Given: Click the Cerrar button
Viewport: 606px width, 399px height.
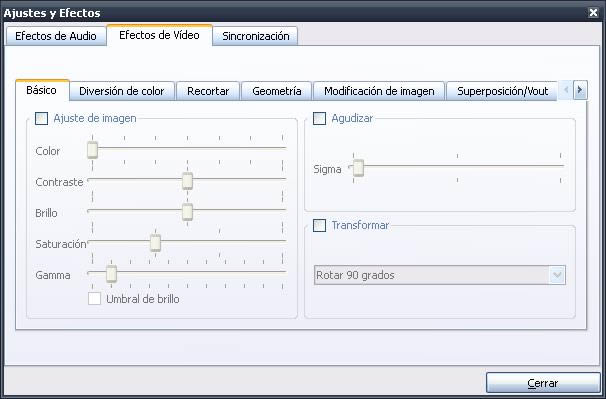Looking at the screenshot, I should (543, 383).
